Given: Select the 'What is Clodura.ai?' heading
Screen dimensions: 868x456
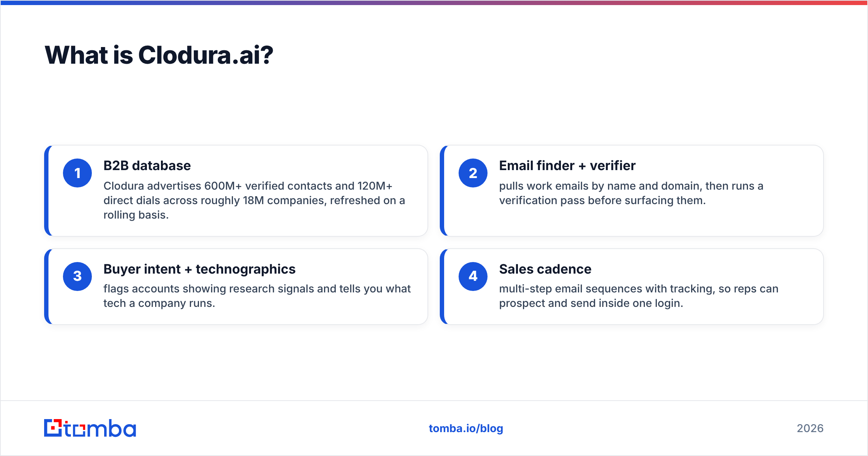Looking at the screenshot, I should click(159, 55).
